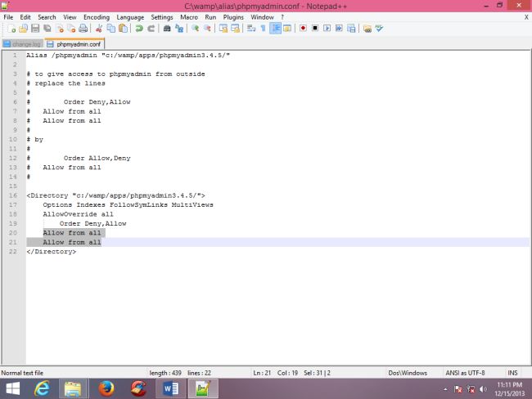Open the question mark help menu
The height and width of the screenshot is (399, 532).
[x=282, y=17]
